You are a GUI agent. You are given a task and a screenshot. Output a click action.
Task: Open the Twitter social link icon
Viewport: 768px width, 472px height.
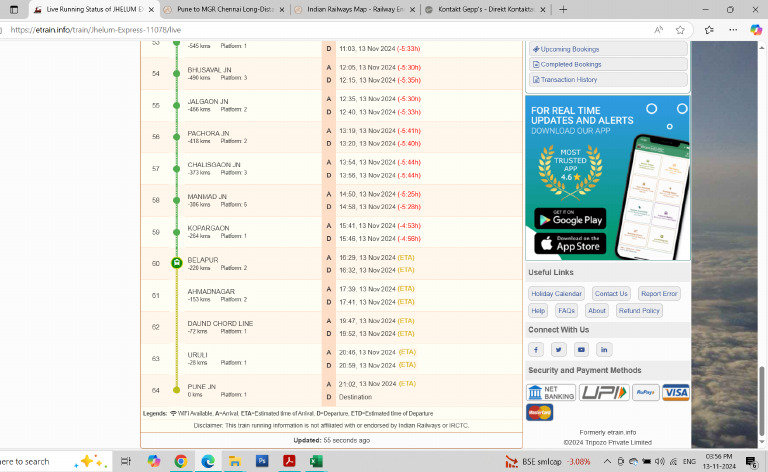(558, 350)
